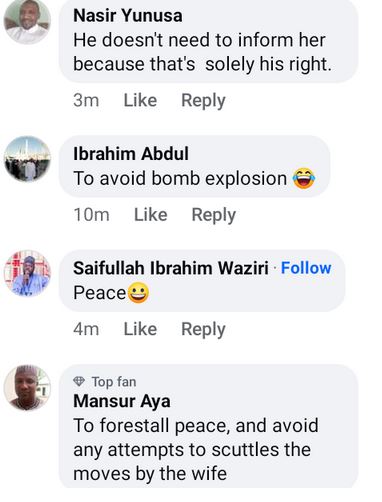Viewport: 382px width, 502px height.
Task: Reply to Nasir Yunusa's comment
Action: point(203,101)
